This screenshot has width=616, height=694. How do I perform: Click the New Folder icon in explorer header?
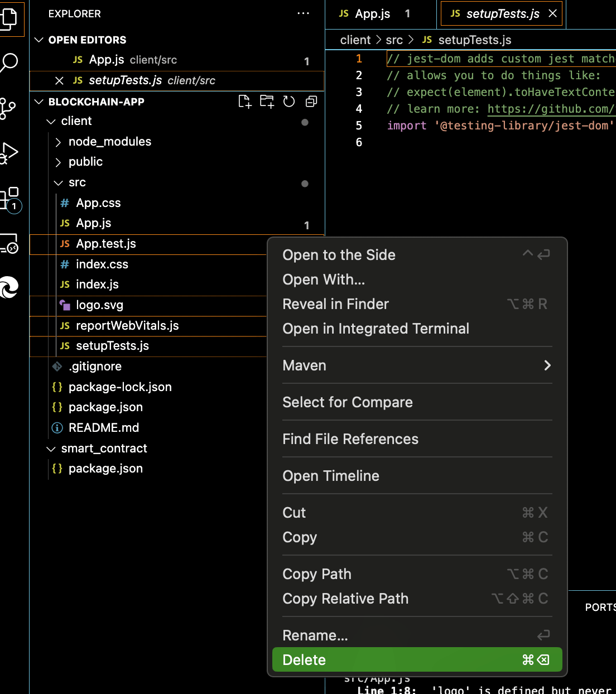[267, 102]
